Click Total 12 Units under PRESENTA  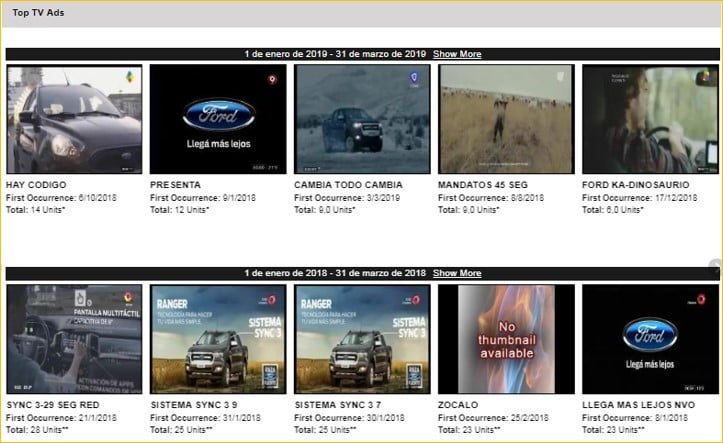[179, 210]
